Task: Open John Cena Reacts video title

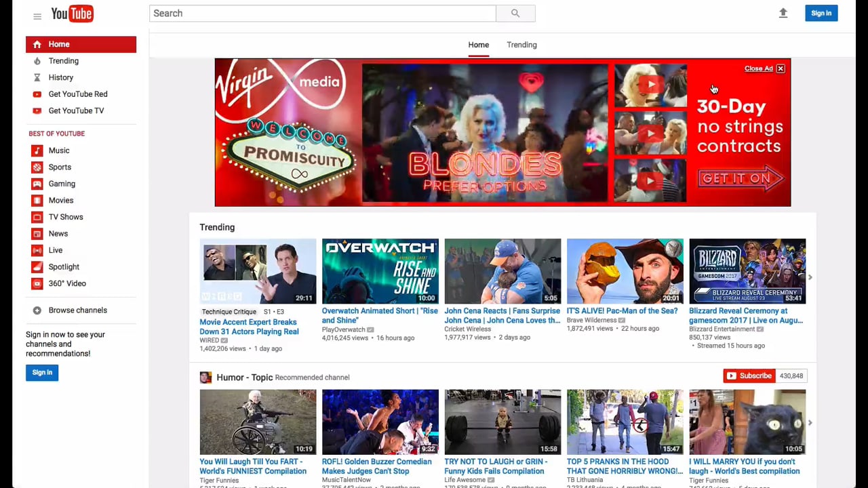Action: tap(502, 315)
